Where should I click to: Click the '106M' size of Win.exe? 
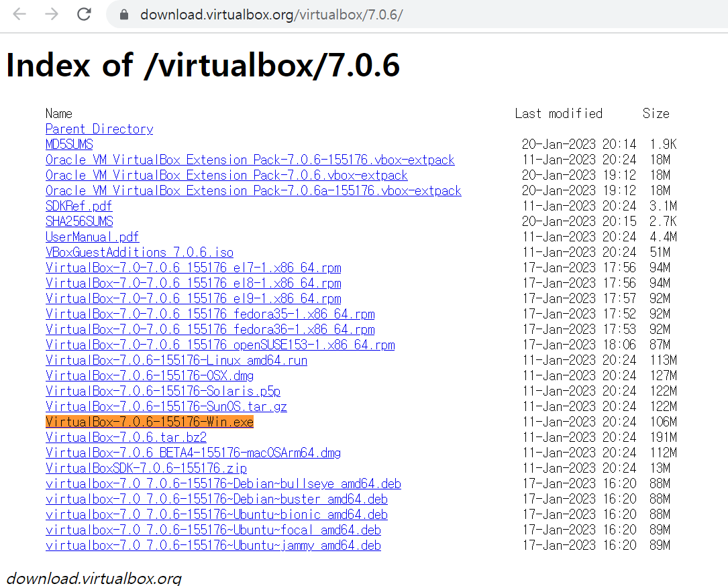pos(664,422)
